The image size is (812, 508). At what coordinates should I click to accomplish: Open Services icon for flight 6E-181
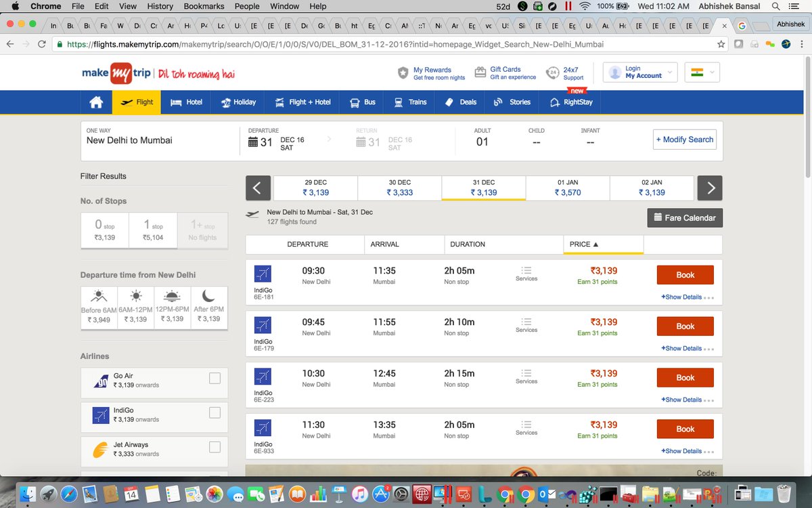click(526, 270)
